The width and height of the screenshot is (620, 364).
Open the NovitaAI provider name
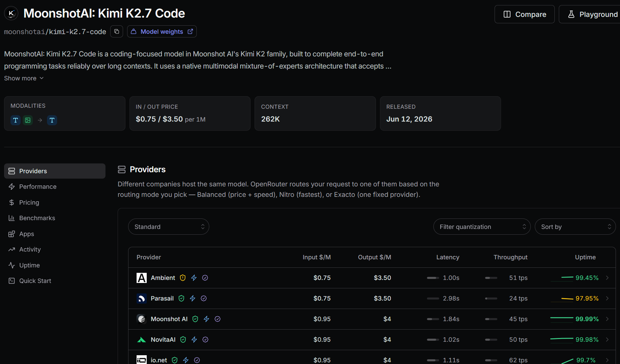coord(163,340)
